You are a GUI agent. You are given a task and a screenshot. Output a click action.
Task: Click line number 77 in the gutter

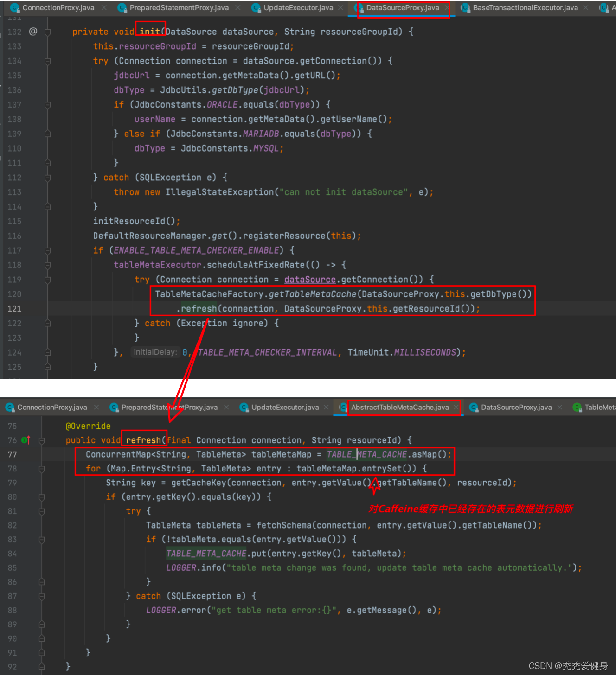pyautogui.click(x=12, y=454)
